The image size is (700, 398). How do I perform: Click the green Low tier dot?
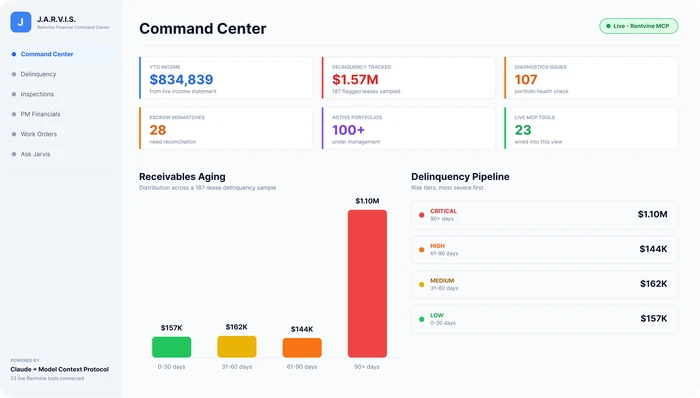coord(421,319)
